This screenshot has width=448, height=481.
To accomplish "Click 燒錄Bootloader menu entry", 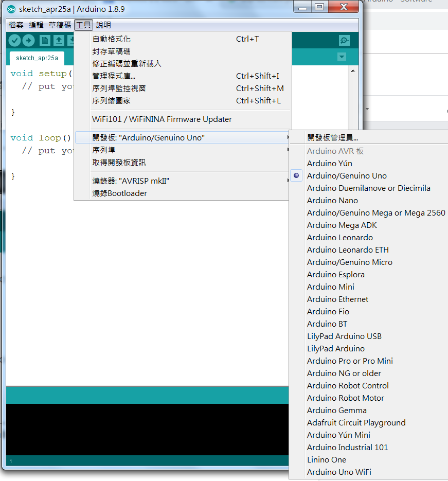I will point(182,193).
